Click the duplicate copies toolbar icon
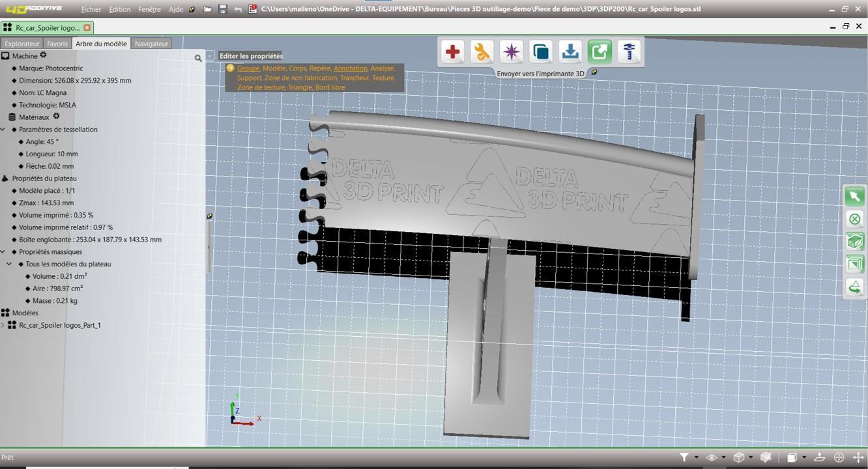Viewport: 868px width, 469px height. click(541, 51)
